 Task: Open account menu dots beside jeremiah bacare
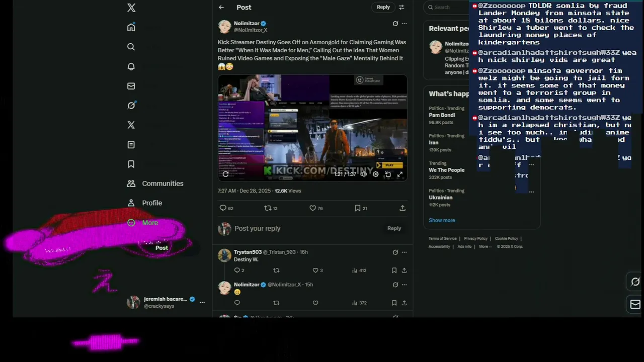tap(202, 302)
